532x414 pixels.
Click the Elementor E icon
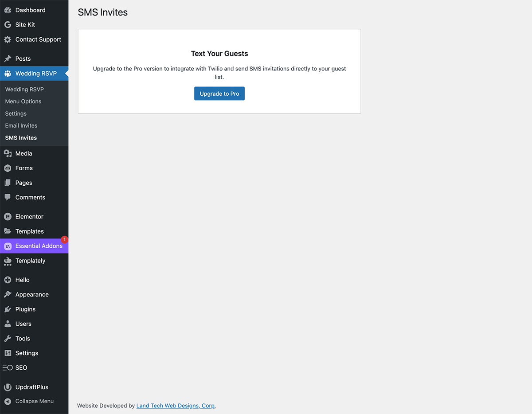click(7, 216)
